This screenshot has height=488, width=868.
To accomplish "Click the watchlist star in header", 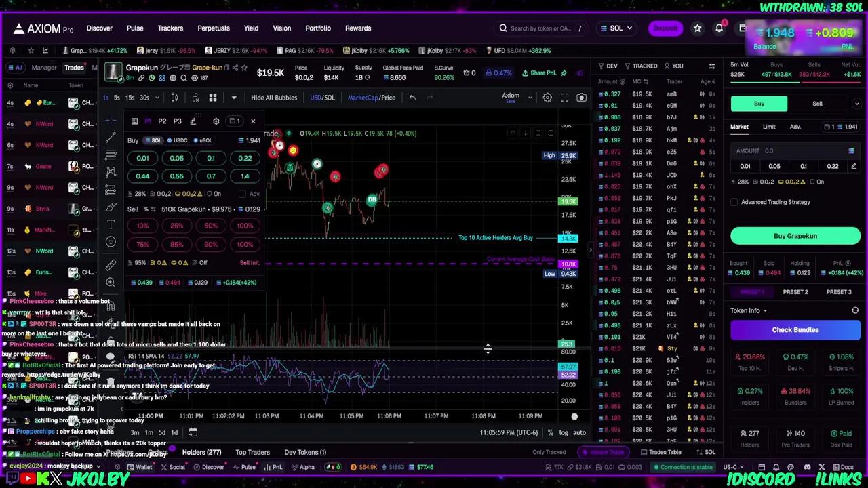I will click(x=697, y=28).
